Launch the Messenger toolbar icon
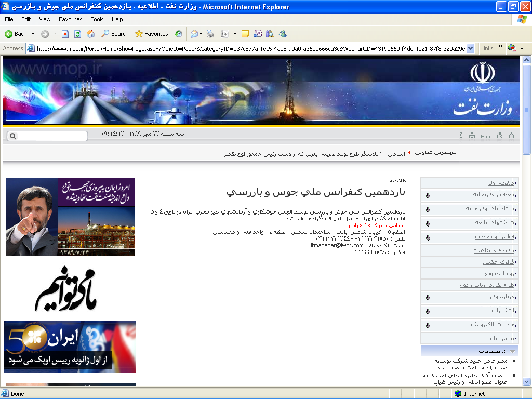The height and width of the screenshot is (399, 532). (282, 34)
